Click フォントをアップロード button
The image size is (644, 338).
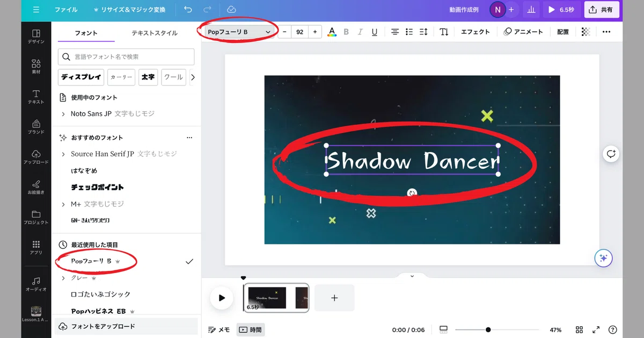click(x=126, y=326)
